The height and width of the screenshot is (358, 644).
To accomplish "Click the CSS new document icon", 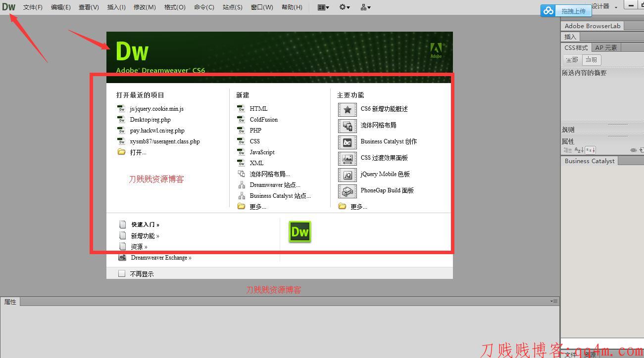I will [x=241, y=141].
